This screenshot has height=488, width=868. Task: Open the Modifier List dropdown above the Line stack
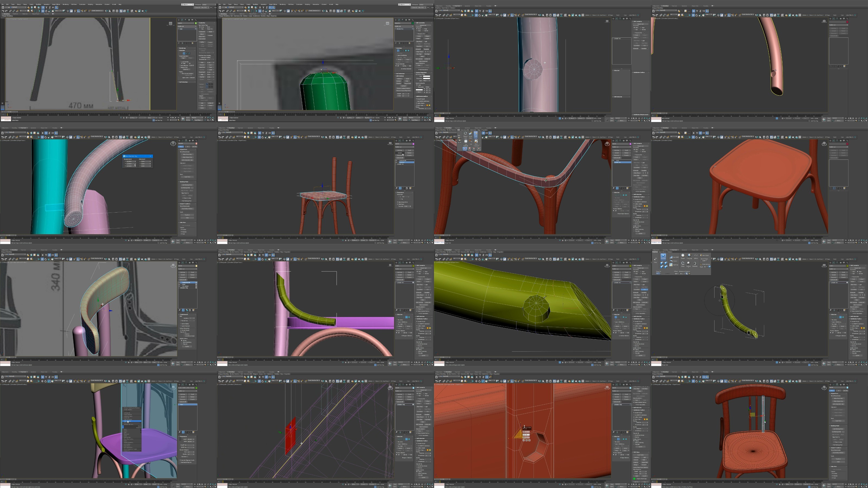[x=187, y=26]
